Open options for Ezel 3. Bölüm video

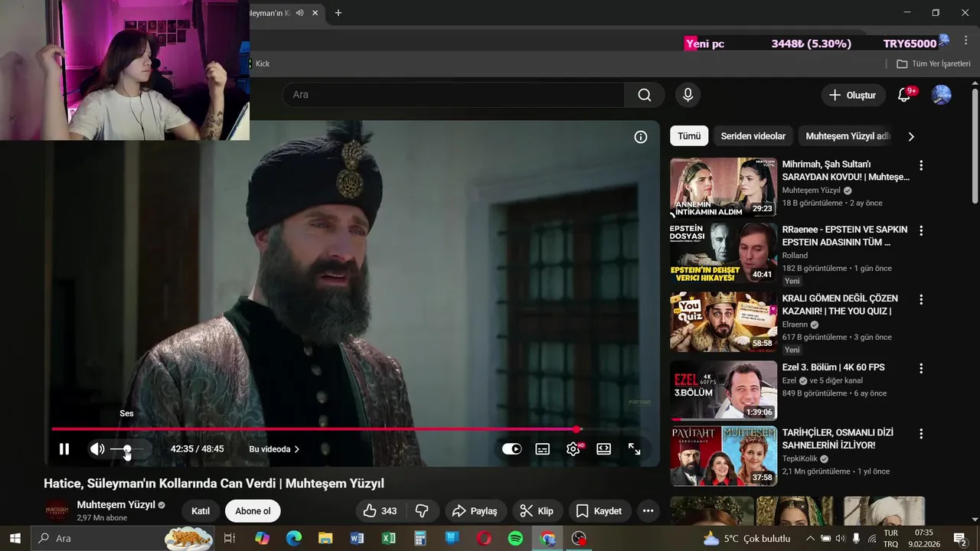[x=921, y=368]
